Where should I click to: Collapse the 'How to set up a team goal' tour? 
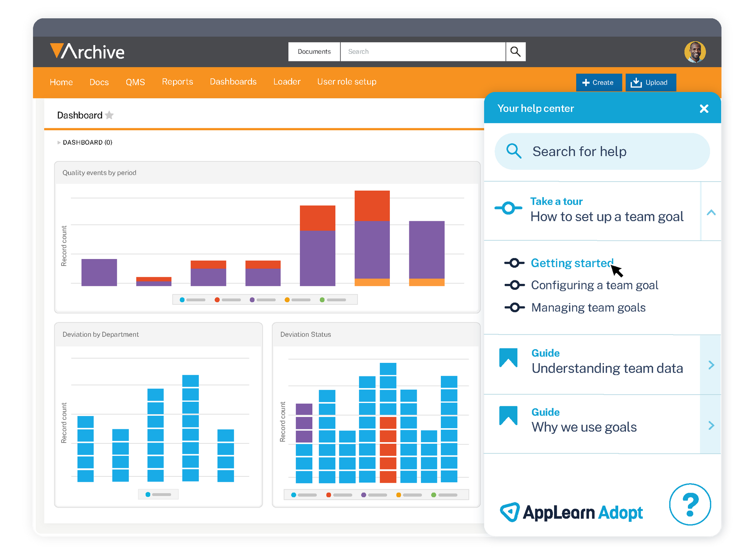pyautogui.click(x=712, y=212)
